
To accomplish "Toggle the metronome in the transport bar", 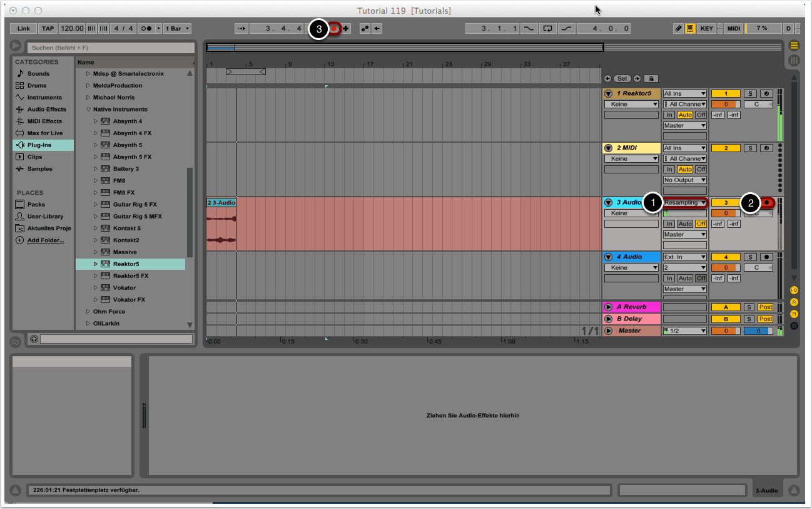I will click(x=146, y=29).
